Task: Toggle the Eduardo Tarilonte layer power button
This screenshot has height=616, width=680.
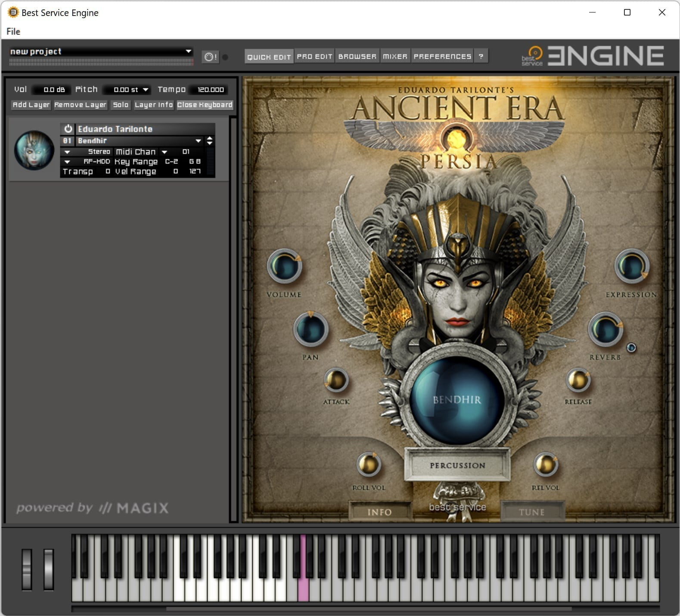Action: pos(68,129)
